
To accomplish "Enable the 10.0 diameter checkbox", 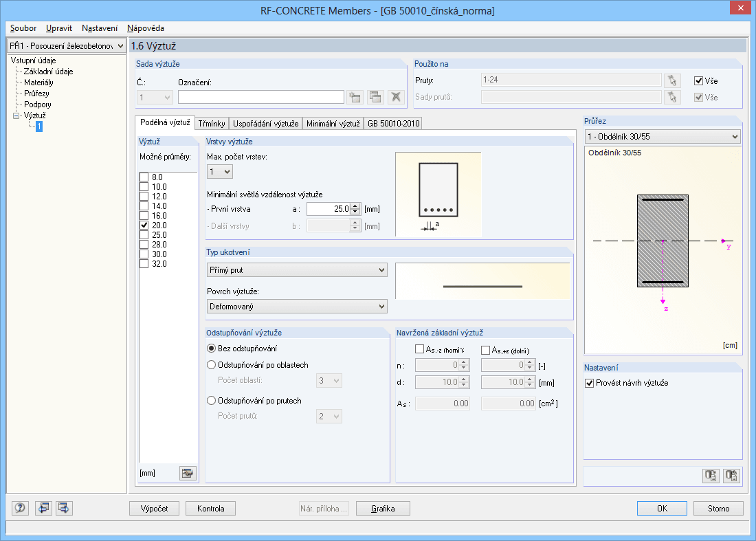I will [144, 186].
